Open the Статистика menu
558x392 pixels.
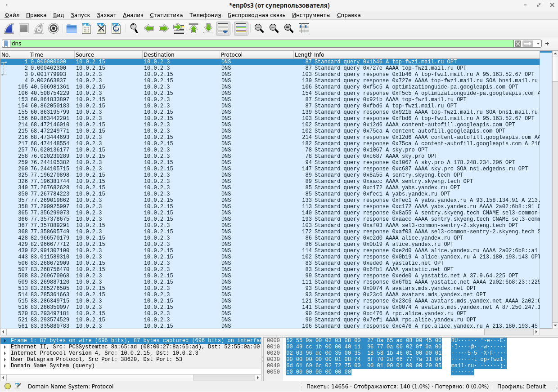pos(166,15)
